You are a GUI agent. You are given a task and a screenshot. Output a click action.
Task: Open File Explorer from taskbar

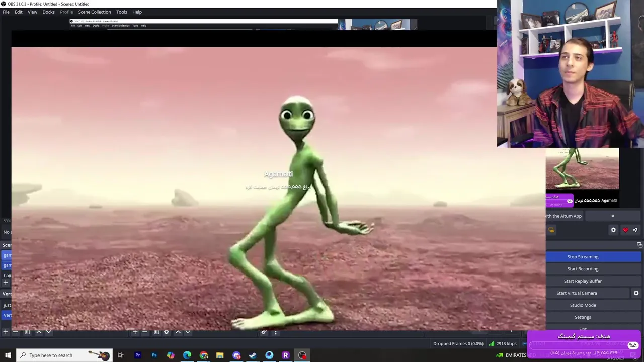pyautogui.click(x=220, y=355)
